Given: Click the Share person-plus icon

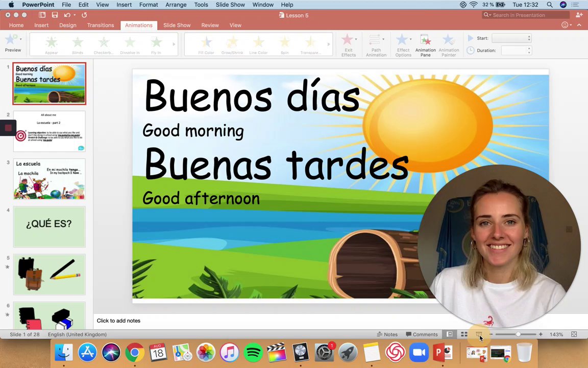Looking at the screenshot, I should pos(579,15).
